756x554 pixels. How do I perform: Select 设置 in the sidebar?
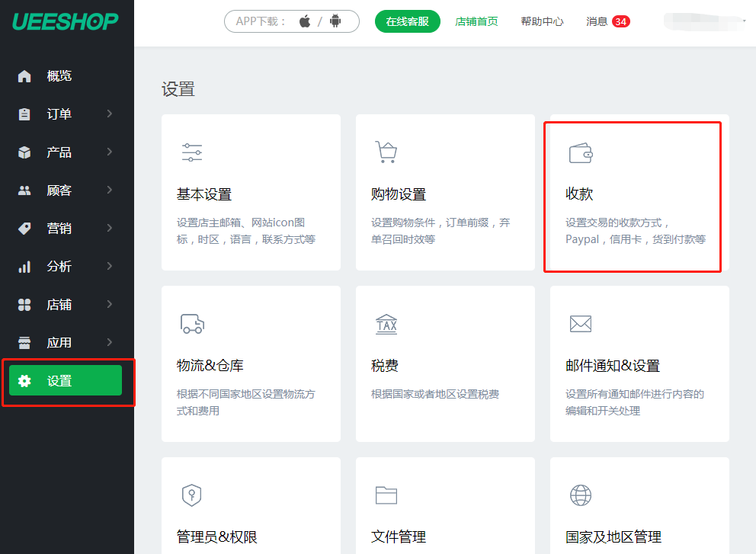(66, 380)
